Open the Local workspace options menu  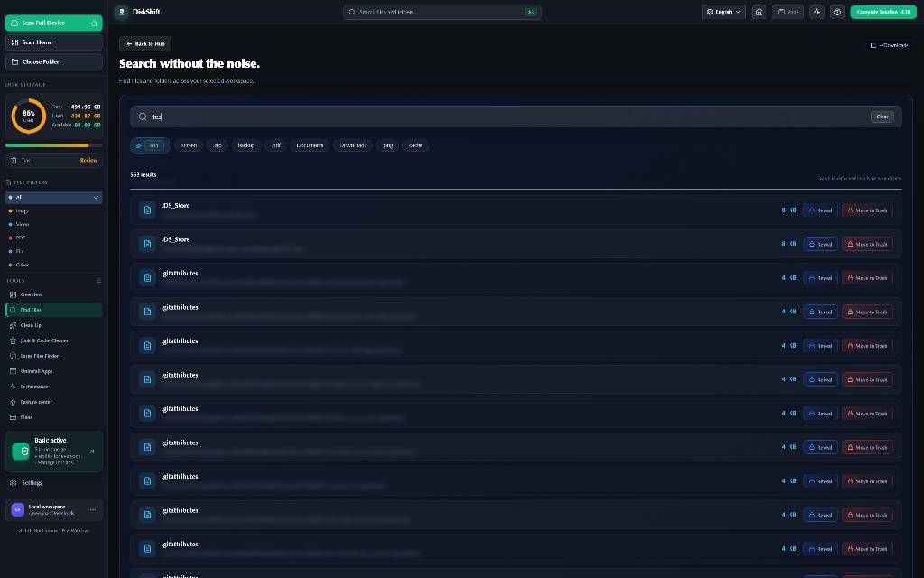(93, 509)
